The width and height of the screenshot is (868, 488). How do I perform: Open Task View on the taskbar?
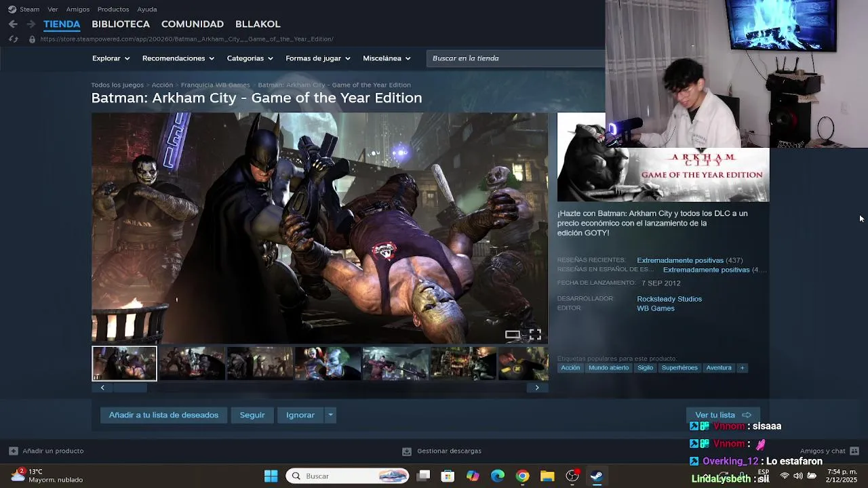click(423, 476)
